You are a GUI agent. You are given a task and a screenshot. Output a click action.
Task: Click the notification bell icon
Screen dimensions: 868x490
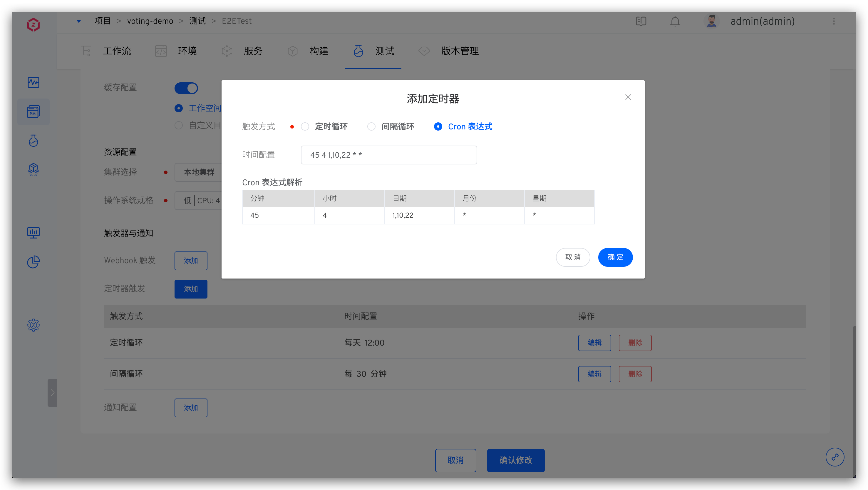tap(675, 21)
